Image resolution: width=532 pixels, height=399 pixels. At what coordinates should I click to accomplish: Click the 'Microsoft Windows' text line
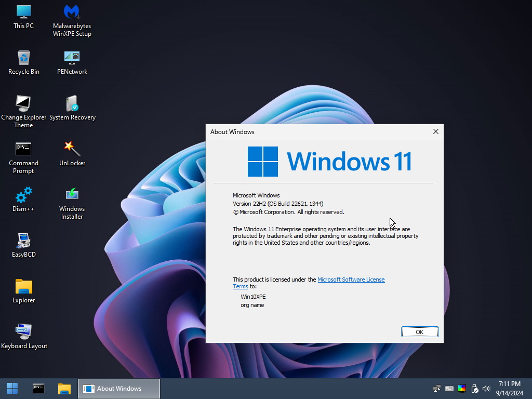pos(256,195)
